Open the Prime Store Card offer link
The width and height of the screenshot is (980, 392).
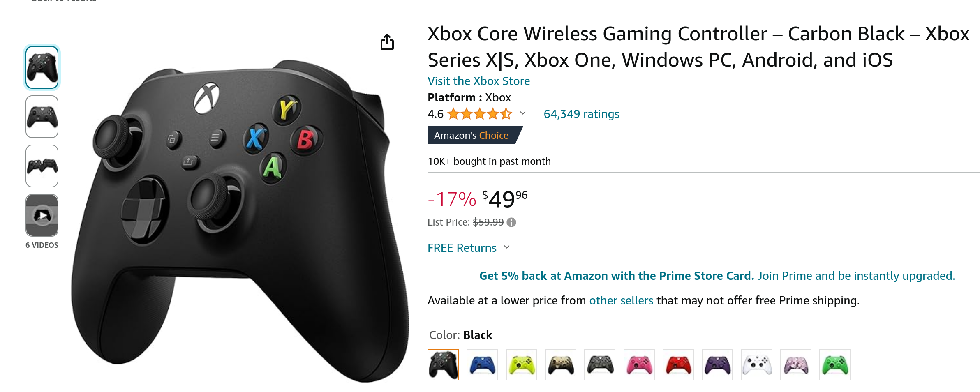[x=617, y=276]
